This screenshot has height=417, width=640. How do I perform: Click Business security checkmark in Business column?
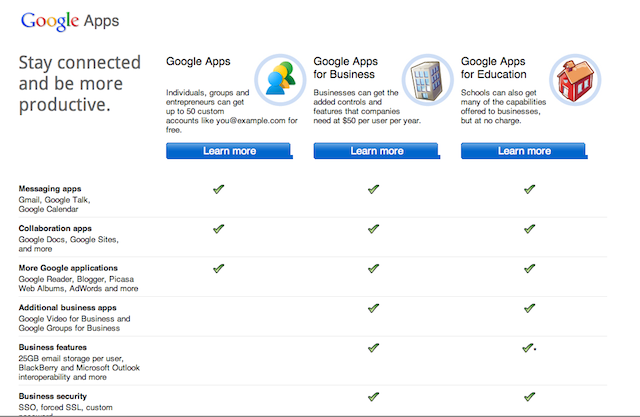coord(373,397)
